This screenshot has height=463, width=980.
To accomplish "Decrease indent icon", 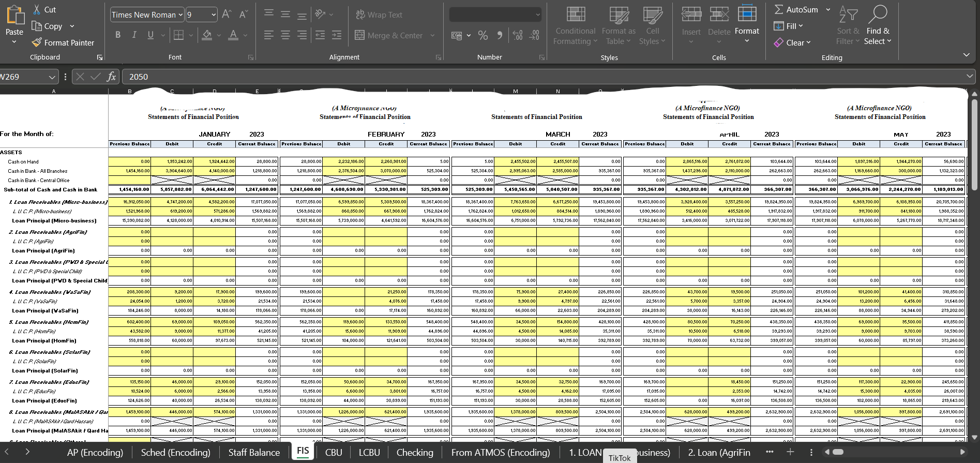I will coord(321,35).
